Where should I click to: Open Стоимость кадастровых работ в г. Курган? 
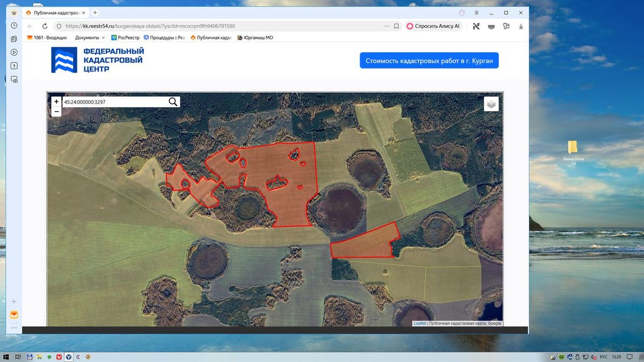(429, 61)
